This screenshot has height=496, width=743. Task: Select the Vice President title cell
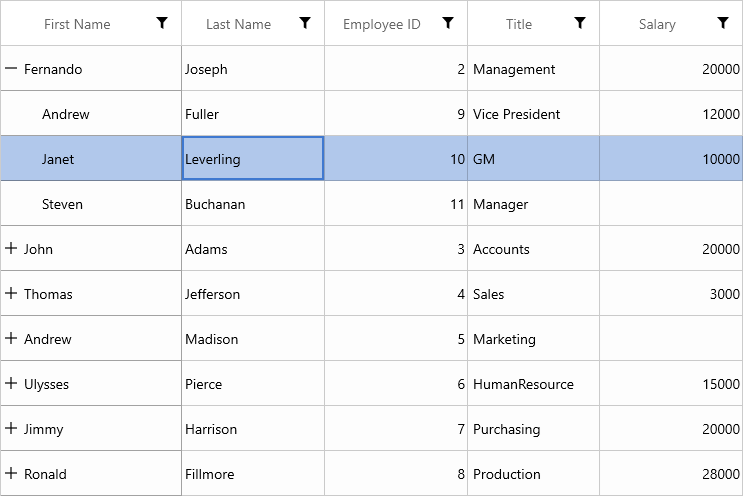[x=533, y=114]
